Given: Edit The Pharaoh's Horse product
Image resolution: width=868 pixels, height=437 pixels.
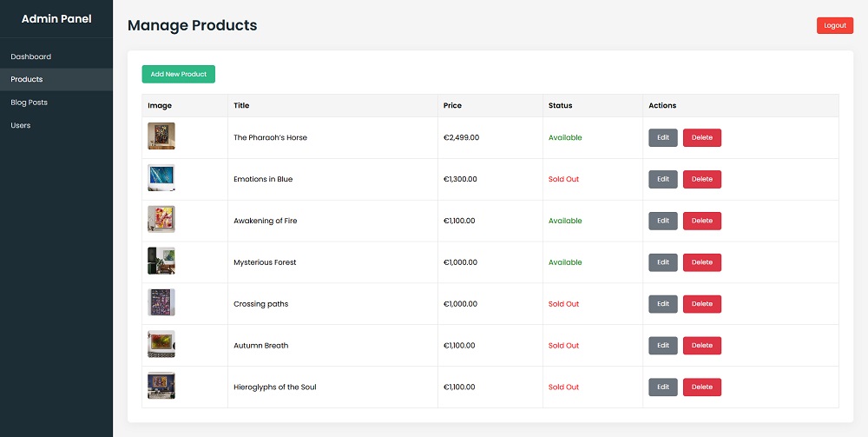Looking at the screenshot, I should [662, 137].
